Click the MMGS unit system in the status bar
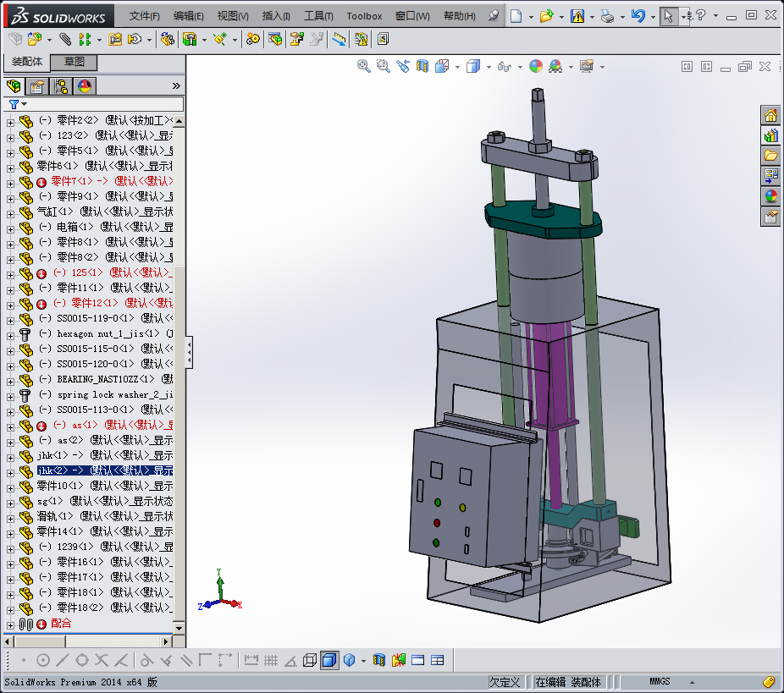This screenshot has height=693, width=784. pyautogui.click(x=660, y=682)
